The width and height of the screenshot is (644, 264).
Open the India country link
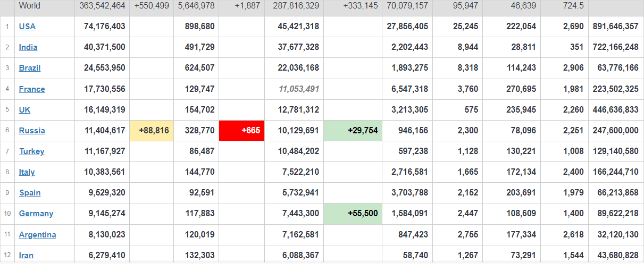(28, 47)
